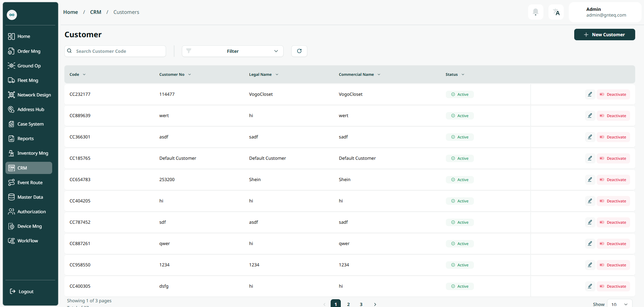Open Inventory Mng in the sidebar
Screen dimensions: 644x307
[x=29, y=153]
